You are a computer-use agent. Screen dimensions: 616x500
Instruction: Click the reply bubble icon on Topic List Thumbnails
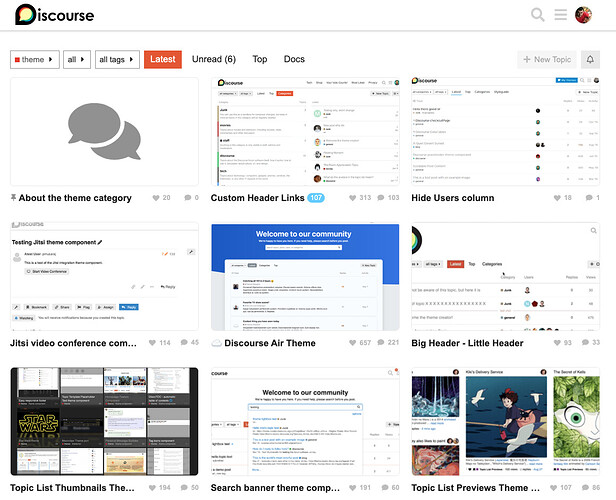184,488
